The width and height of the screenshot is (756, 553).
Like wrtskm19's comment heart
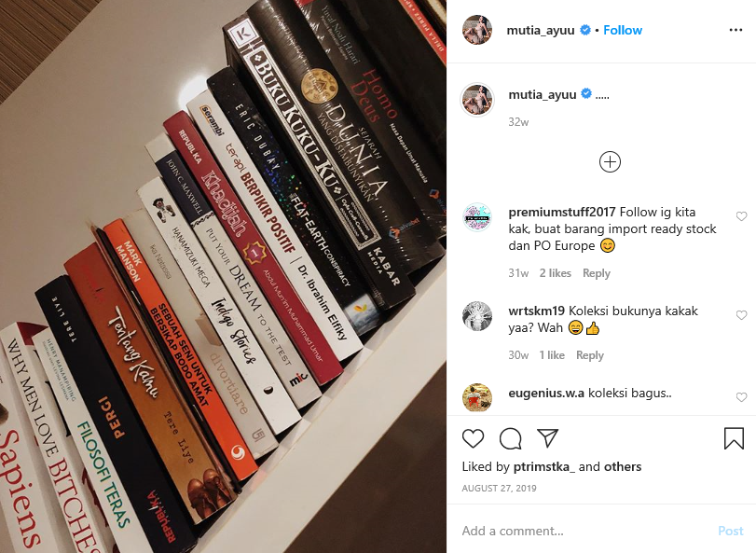click(741, 315)
